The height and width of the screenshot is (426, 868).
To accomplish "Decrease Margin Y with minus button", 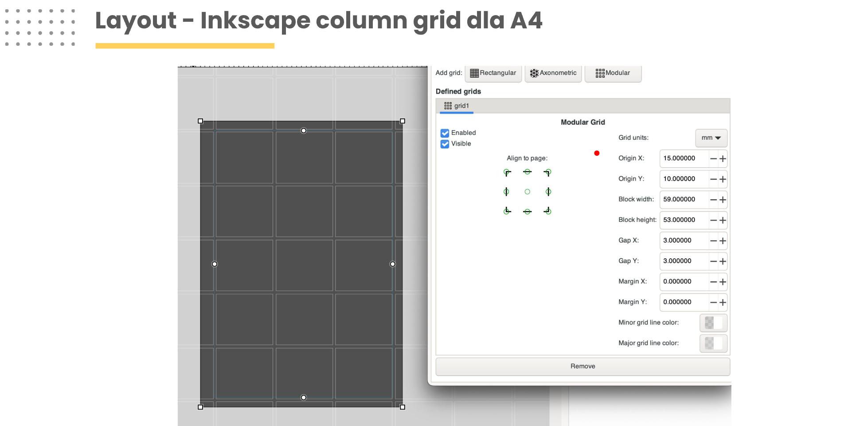I will (713, 303).
